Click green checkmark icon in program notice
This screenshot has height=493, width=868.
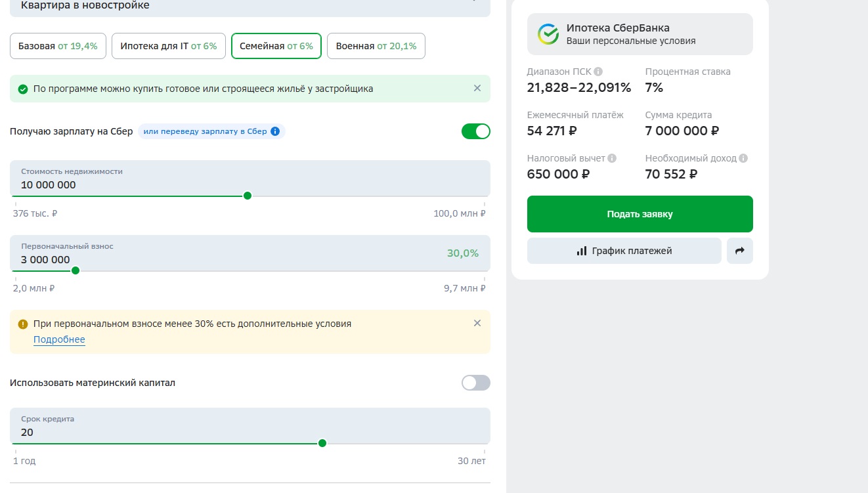point(23,89)
